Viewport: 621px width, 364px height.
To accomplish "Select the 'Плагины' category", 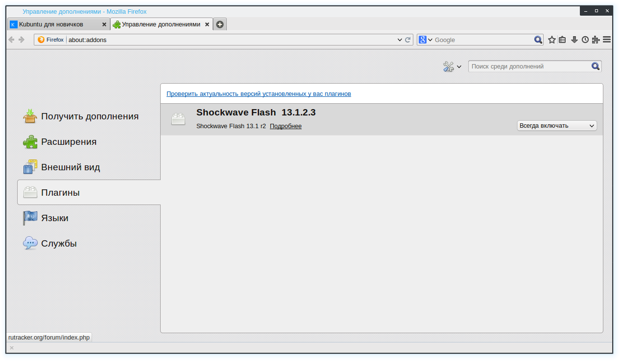I will (x=89, y=192).
